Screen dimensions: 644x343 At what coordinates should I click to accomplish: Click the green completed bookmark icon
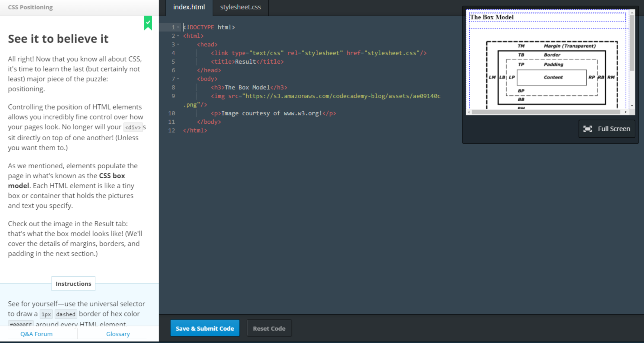click(x=148, y=23)
